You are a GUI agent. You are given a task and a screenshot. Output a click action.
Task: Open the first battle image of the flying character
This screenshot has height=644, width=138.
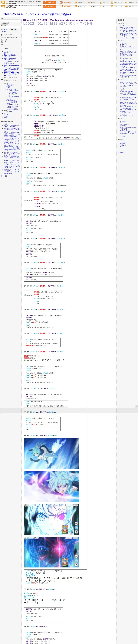[x=51, y=453]
